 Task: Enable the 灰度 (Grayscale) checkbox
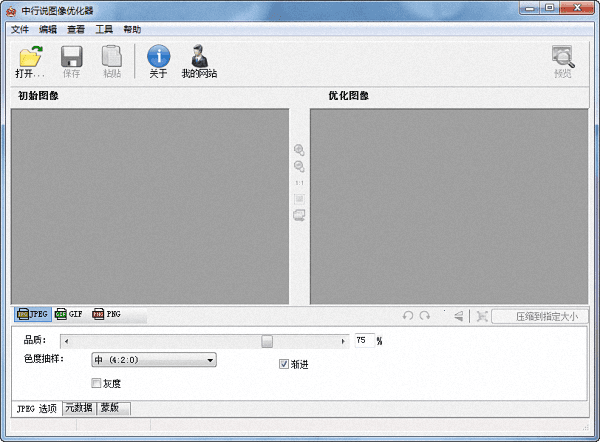pyautogui.click(x=97, y=383)
